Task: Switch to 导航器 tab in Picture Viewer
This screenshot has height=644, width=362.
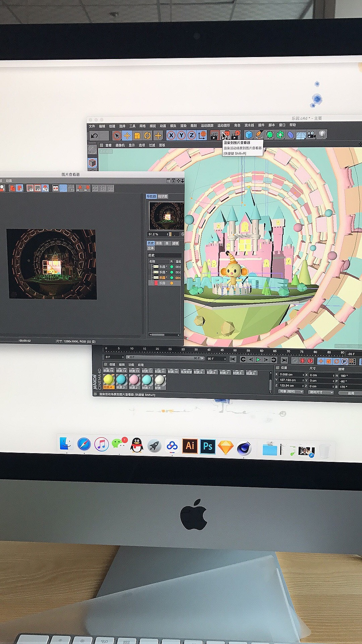Action: 152,197
